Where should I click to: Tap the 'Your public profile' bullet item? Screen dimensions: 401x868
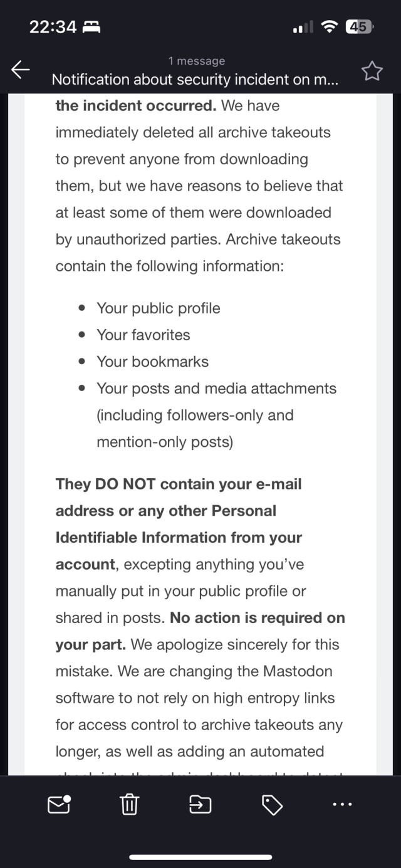(x=158, y=308)
